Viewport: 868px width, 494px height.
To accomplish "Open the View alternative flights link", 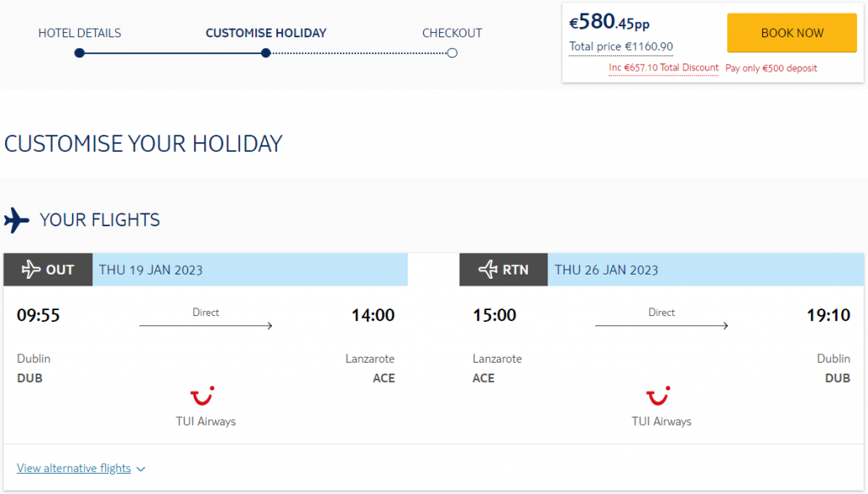I will click(74, 468).
